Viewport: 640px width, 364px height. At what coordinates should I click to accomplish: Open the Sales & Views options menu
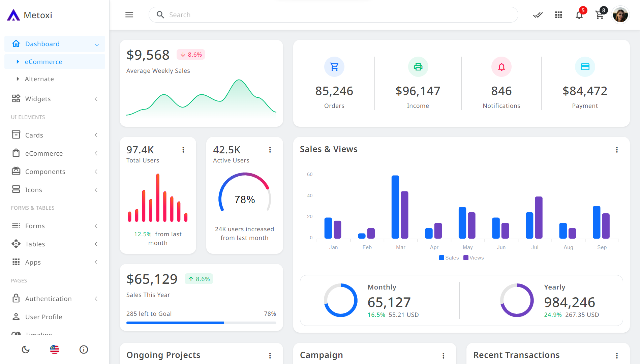617,150
